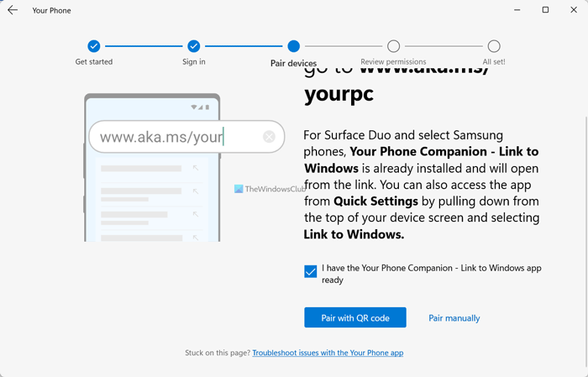Choose Pair manually link
Screen dimensions: 588x377
click(454, 318)
